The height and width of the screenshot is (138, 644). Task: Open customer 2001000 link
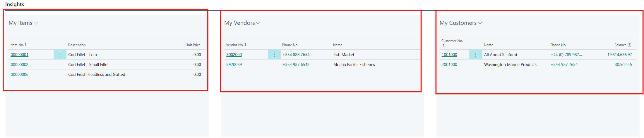pos(449,64)
